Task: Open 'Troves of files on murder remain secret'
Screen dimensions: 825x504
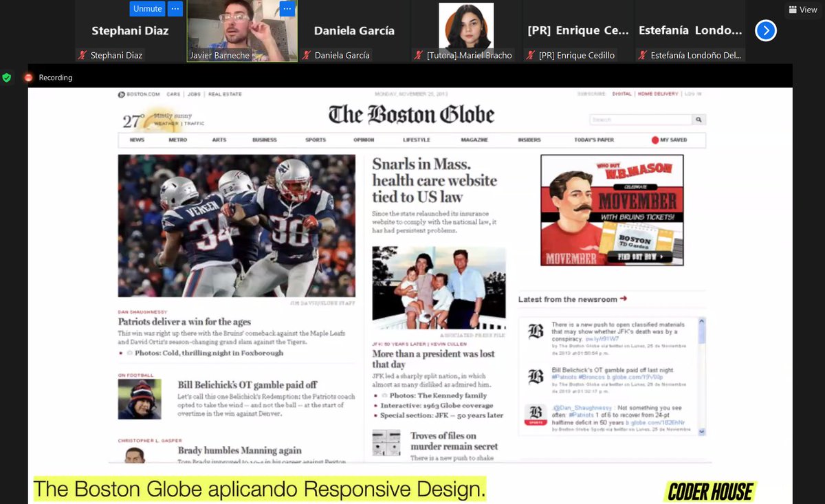Action: coord(454,441)
